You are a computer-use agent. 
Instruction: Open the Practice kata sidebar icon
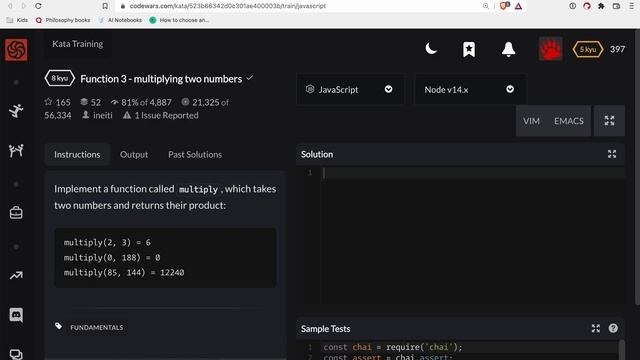16,111
